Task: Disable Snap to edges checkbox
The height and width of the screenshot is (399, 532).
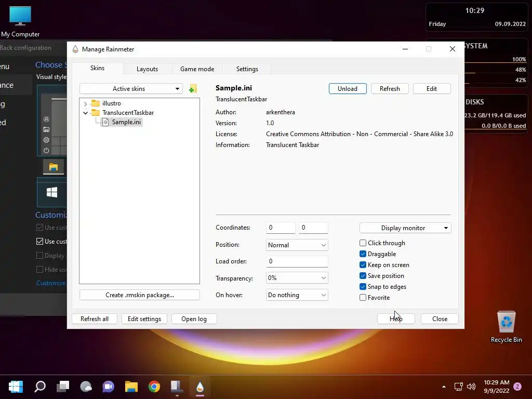Action: click(x=363, y=286)
